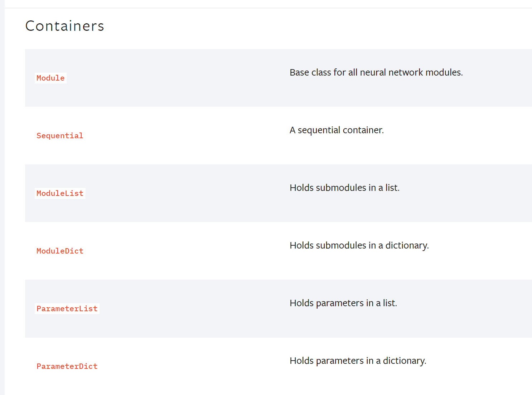The image size is (532, 395).
Task: Open the ParameterList link
Action: pos(67,309)
